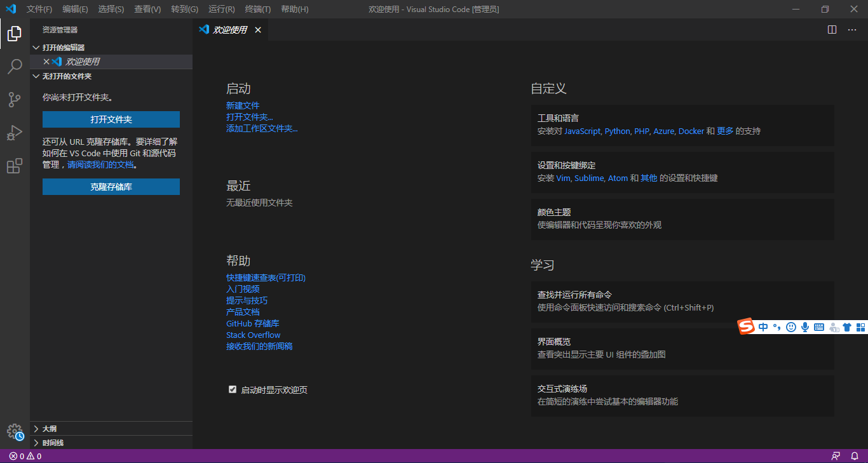The width and height of the screenshot is (868, 463).
Task: Click the Sogou microphone voice input icon
Action: 805,326
